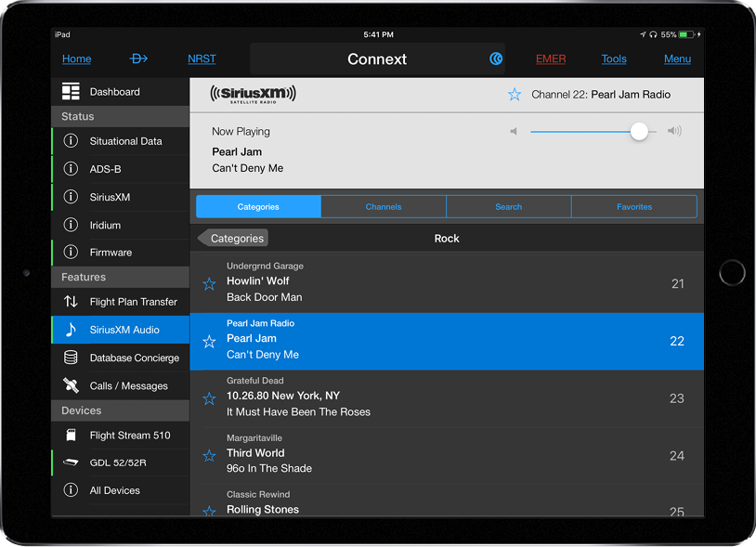Tap info icon next to ADS-B

[x=71, y=169]
